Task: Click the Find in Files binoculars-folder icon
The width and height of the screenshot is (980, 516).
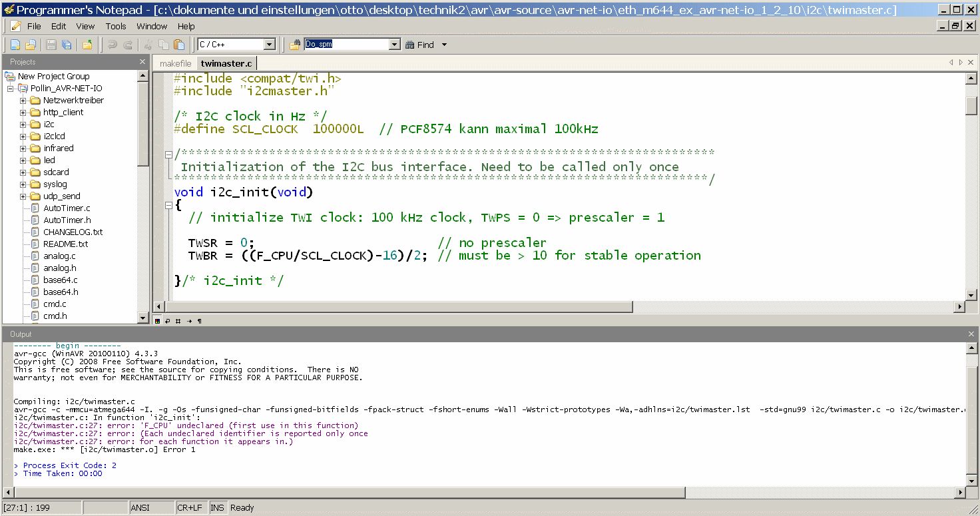Action: (x=295, y=45)
